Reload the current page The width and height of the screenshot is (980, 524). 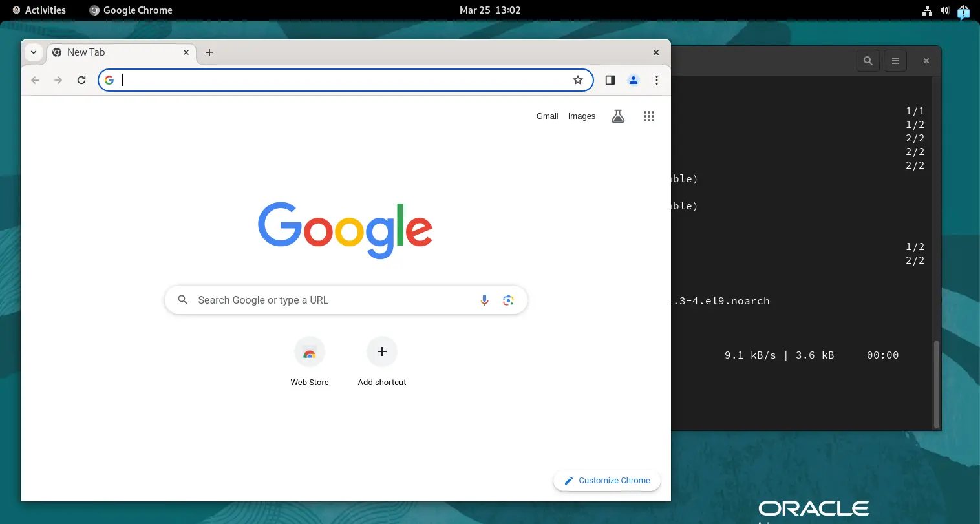(81, 80)
